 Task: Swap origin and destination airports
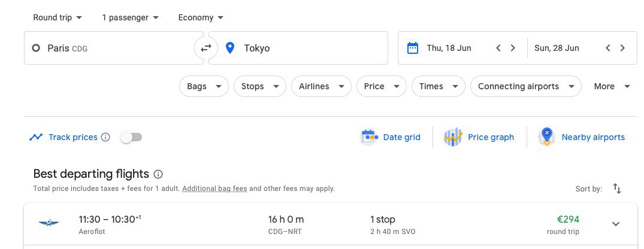(x=205, y=48)
